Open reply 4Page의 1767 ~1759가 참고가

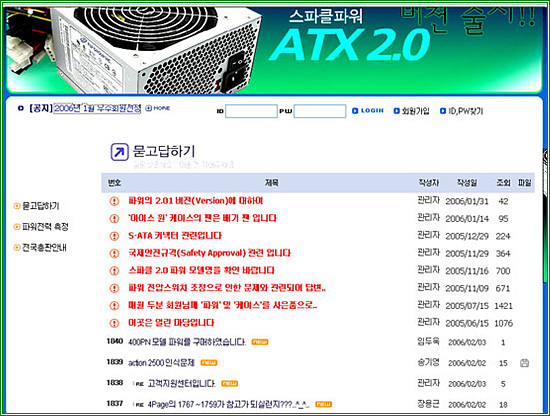(228, 404)
